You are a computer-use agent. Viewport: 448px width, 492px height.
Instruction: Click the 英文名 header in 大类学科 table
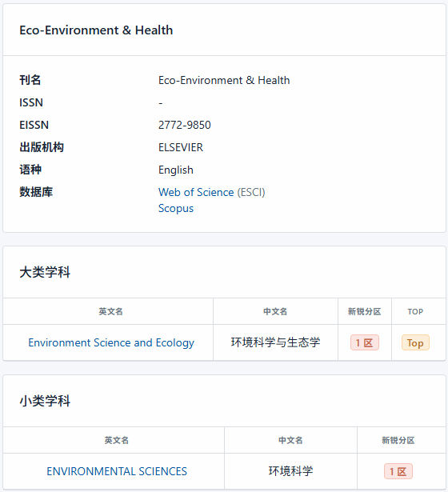click(x=110, y=311)
